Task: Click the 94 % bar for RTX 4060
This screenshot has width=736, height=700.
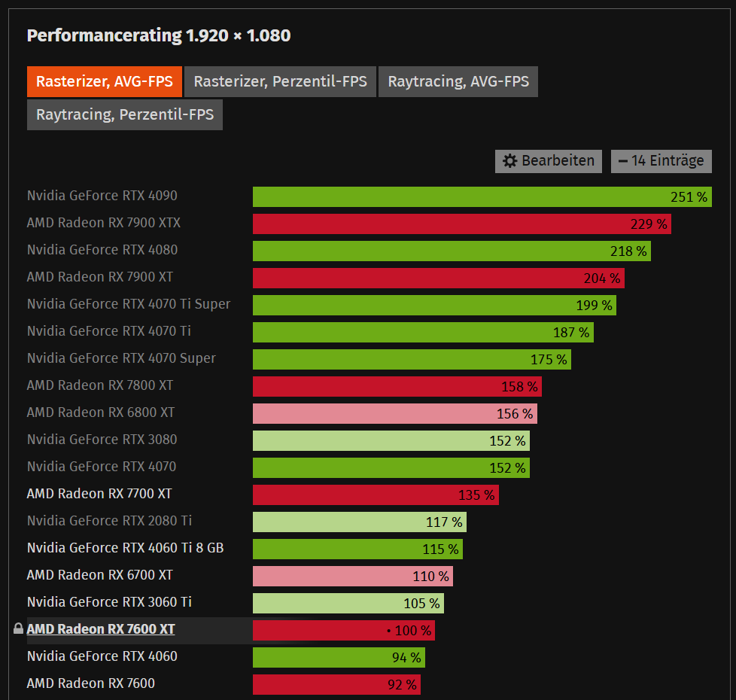Action: (339, 658)
